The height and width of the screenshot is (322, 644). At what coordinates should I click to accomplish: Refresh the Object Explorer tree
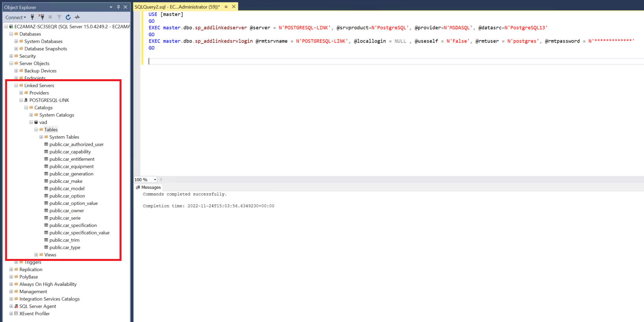point(68,17)
